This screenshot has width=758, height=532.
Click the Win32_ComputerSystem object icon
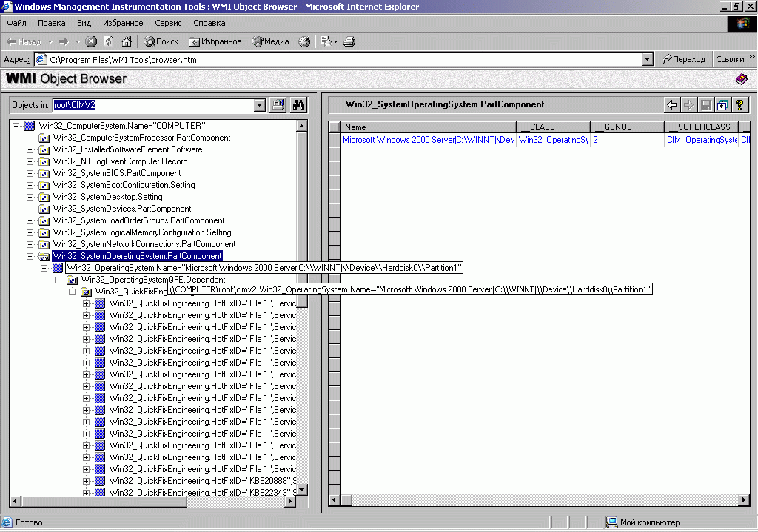pyautogui.click(x=30, y=126)
